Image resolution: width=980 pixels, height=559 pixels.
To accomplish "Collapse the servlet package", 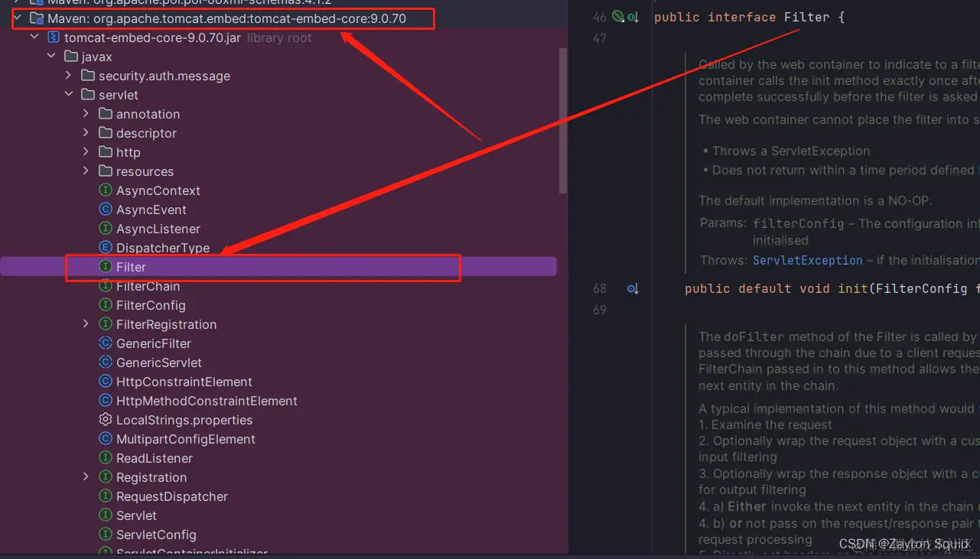I will (69, 94).
